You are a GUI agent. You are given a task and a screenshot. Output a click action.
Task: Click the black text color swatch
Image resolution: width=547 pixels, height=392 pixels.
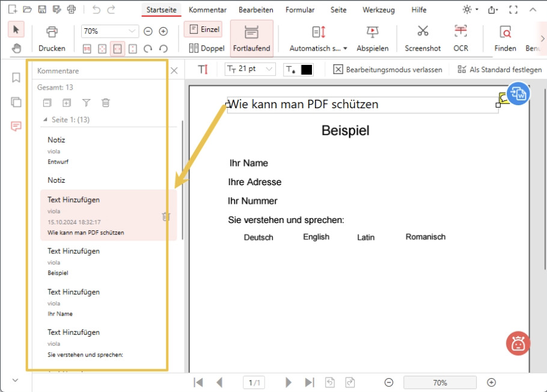[307, 70]
